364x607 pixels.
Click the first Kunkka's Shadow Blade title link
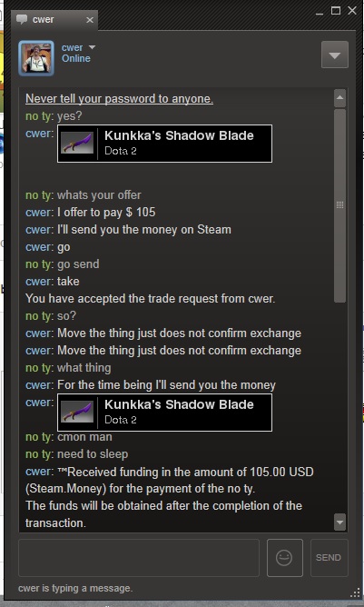point(179,135)
